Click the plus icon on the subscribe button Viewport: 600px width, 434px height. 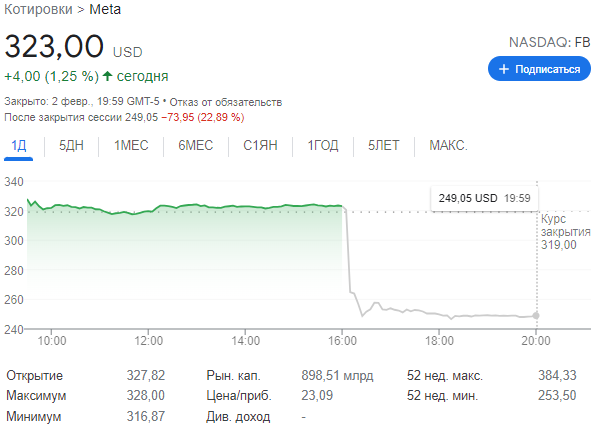click(504, 69)
